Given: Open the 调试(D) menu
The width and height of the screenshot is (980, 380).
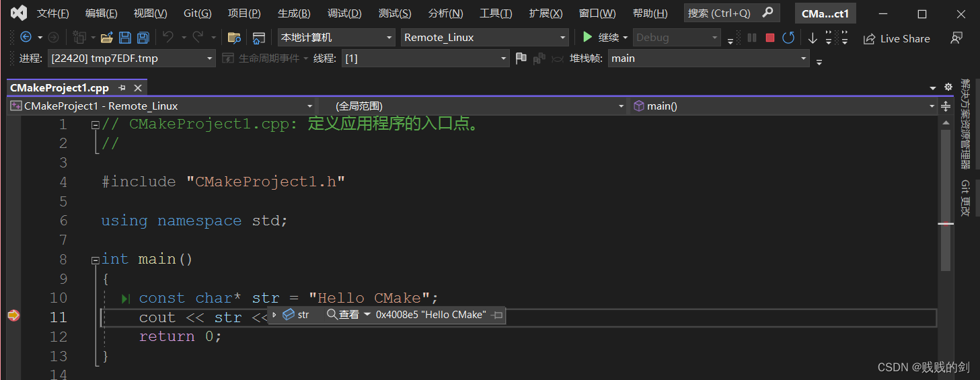Looking at the screenshot, I should pyautogui.click(x=344, y=13).
